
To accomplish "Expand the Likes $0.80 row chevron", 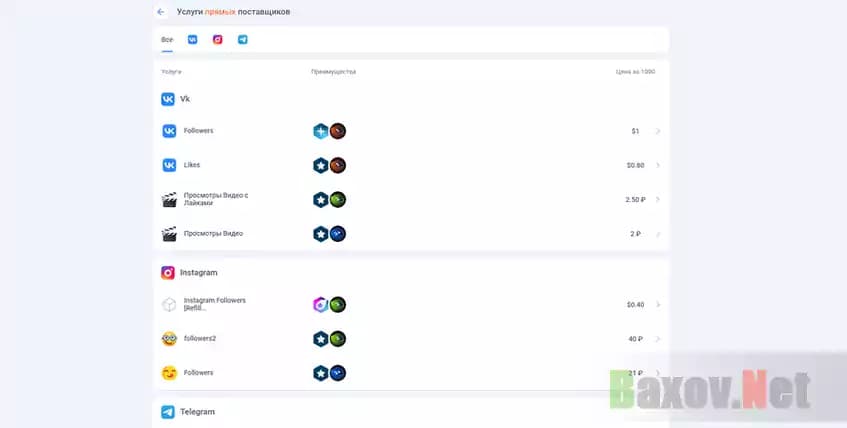I will pyautogui.click(x=657, y=165).
